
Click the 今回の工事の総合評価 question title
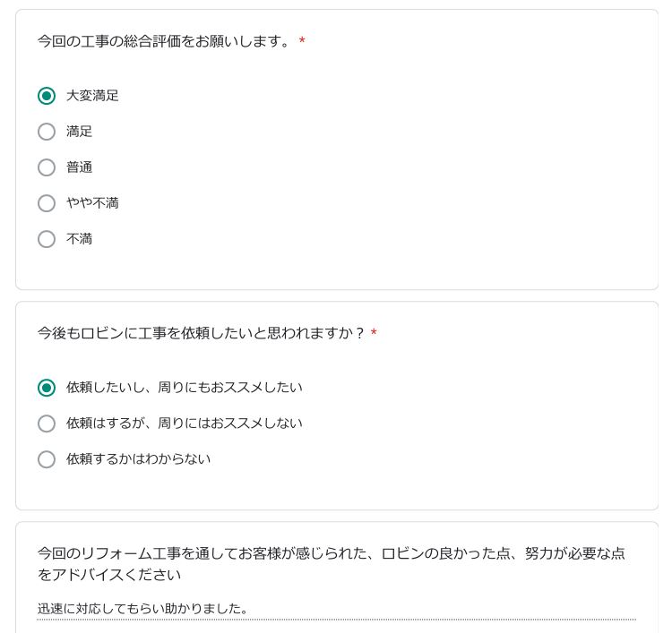click(166, 41)
